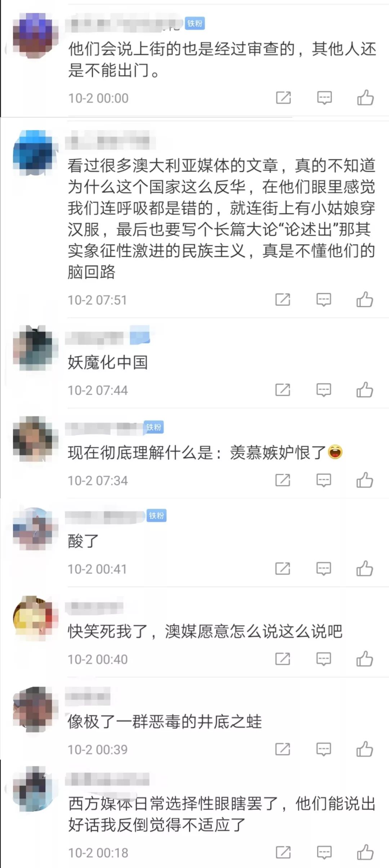Open avatar of the 妖魔化中国 commenter
Screen dimensions: 389x868
[35, 348]
